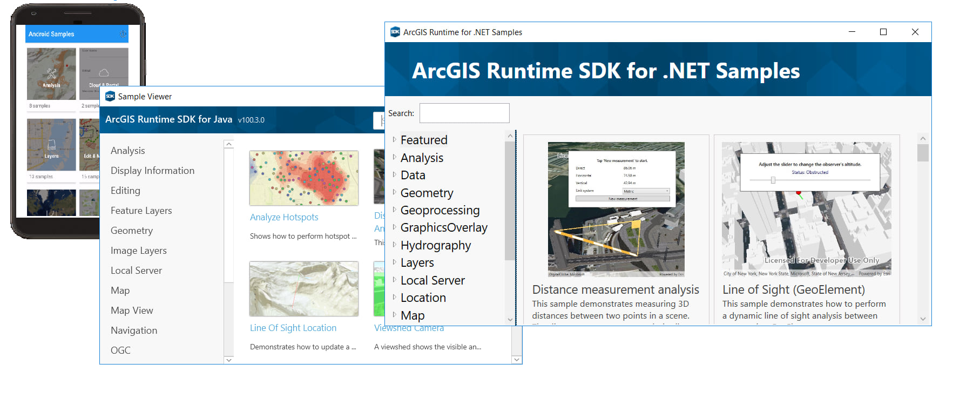Select the Location category label
The width and height of the screenshot is (980, 405).
(423, 298)
